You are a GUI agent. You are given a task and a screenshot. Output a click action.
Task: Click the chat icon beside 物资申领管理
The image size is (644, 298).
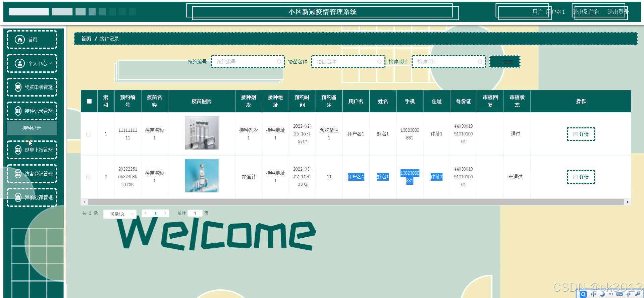18,87
